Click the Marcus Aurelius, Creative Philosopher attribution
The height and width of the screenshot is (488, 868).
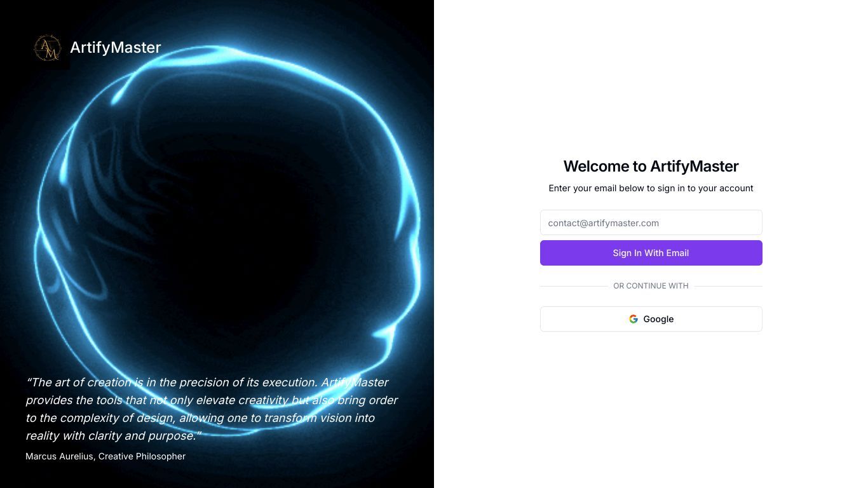(x=105, y=456)
